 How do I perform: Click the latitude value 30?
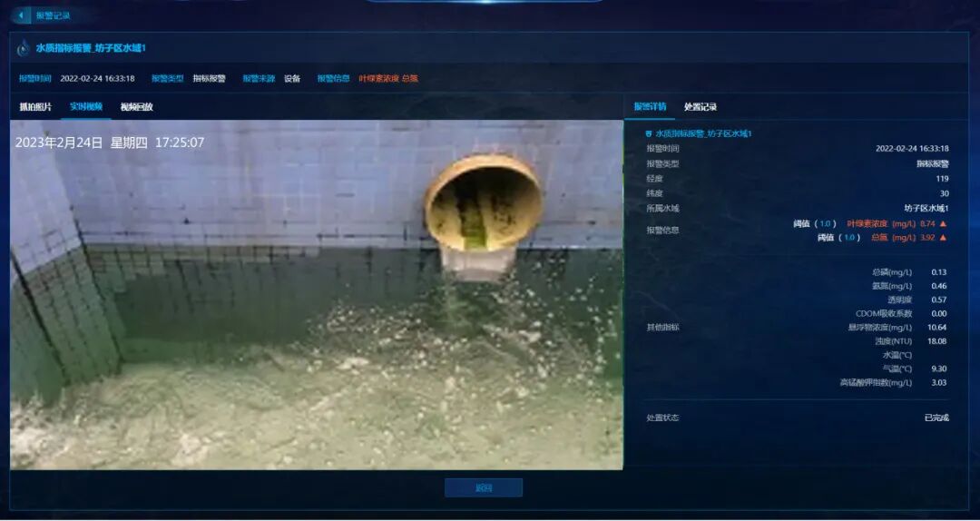[x=945, y=194]
